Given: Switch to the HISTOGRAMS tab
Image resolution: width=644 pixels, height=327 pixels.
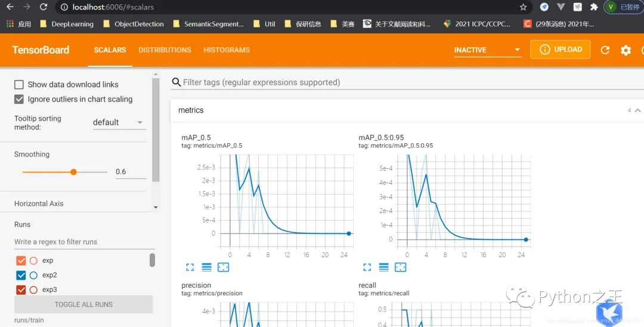Looking at the screenshot, I should [x=227, y=50].
